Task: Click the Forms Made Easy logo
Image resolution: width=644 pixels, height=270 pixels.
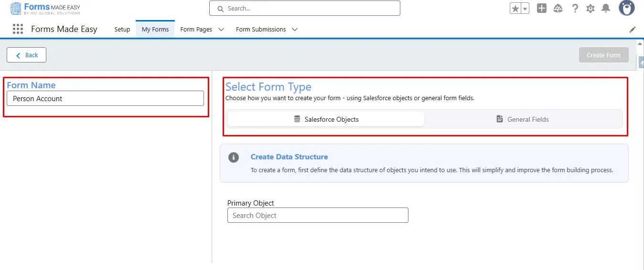Action: (45, 9)
